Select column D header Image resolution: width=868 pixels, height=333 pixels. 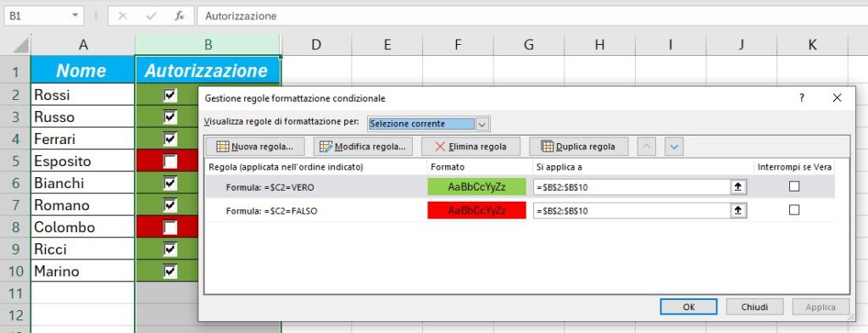pyautogui.click(x=316, y=45)
